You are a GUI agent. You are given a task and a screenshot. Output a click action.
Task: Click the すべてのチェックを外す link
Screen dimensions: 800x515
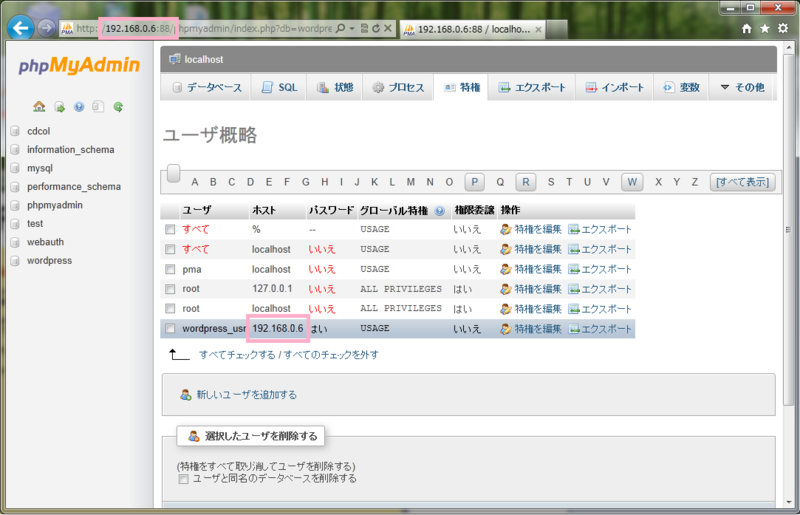[x=331, y=355]
